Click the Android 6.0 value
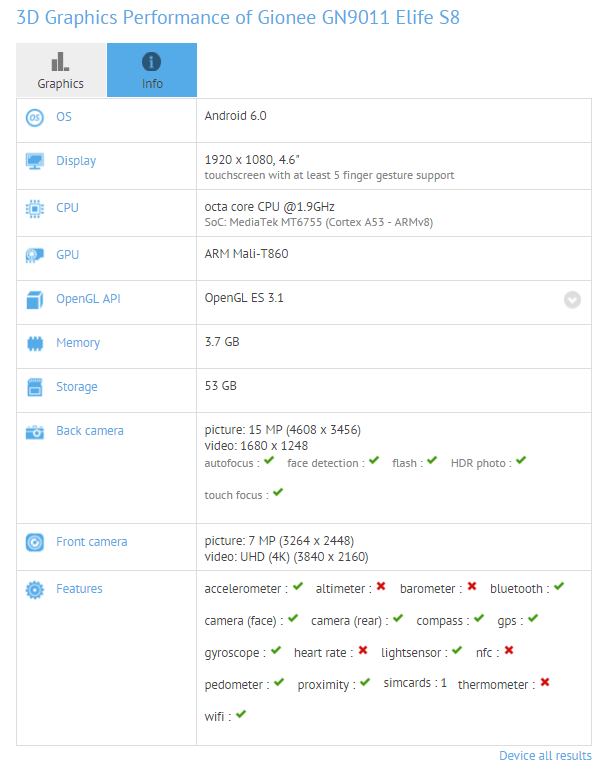 (235, 116)
